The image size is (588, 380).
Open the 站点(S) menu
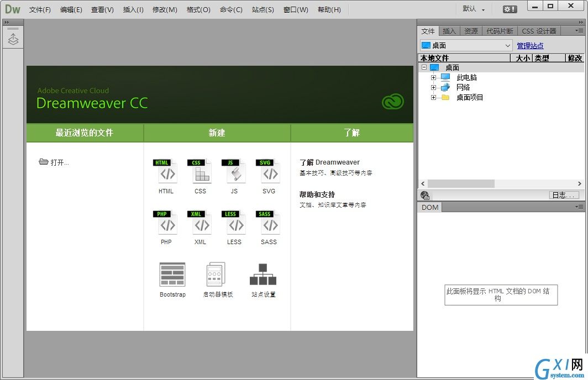point(263,10)
